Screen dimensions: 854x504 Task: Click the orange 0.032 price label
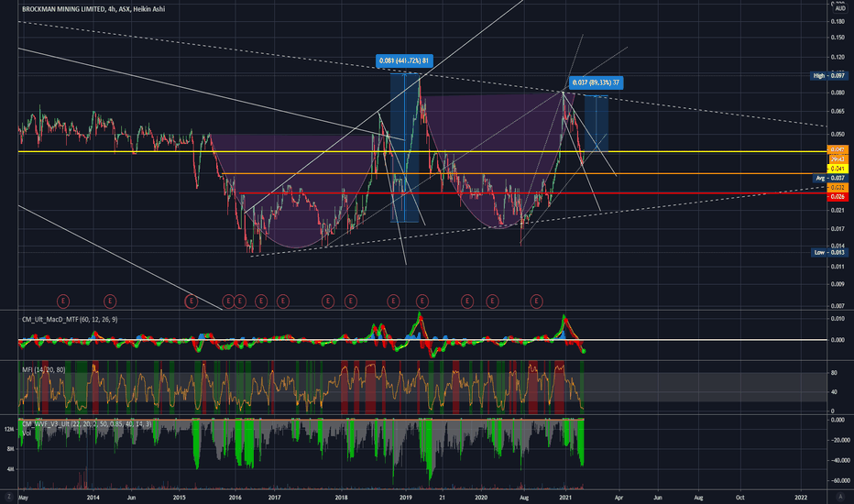tap(838, 188)
